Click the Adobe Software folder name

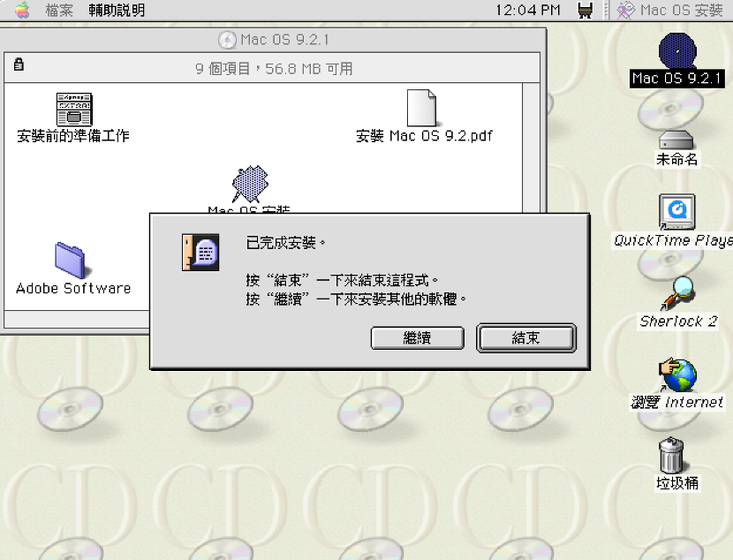point(73,288)
